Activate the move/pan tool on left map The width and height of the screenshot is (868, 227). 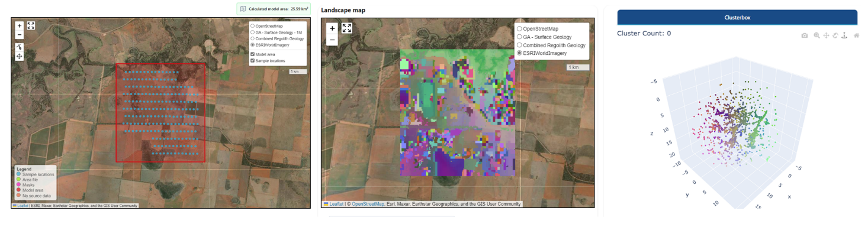[x=20, y=56]
